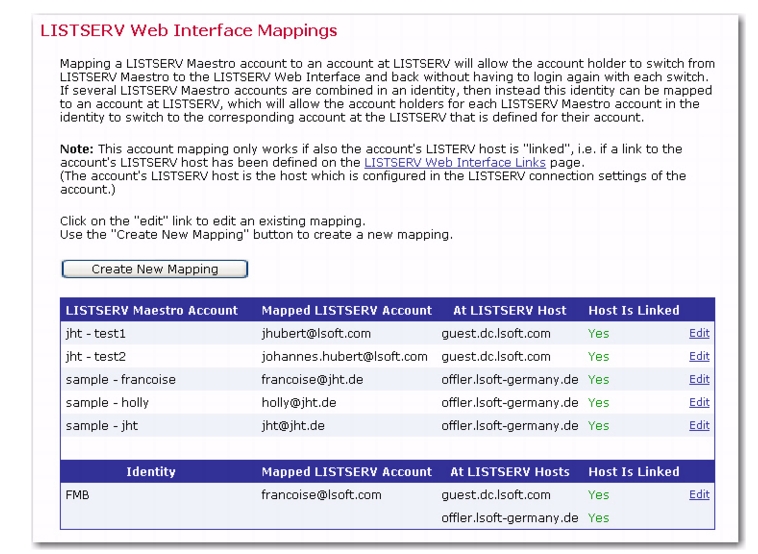758x554 pixels.
Task: Click Yes status in sample - holly row
Action: [598, 403]
